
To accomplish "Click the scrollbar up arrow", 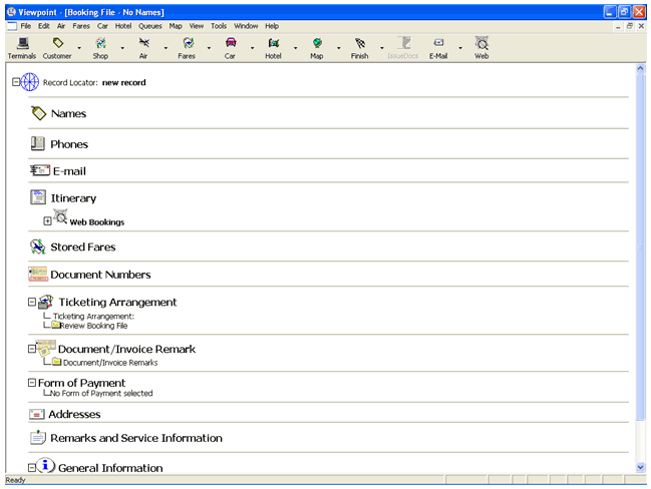I will click(x=640, y=68).
